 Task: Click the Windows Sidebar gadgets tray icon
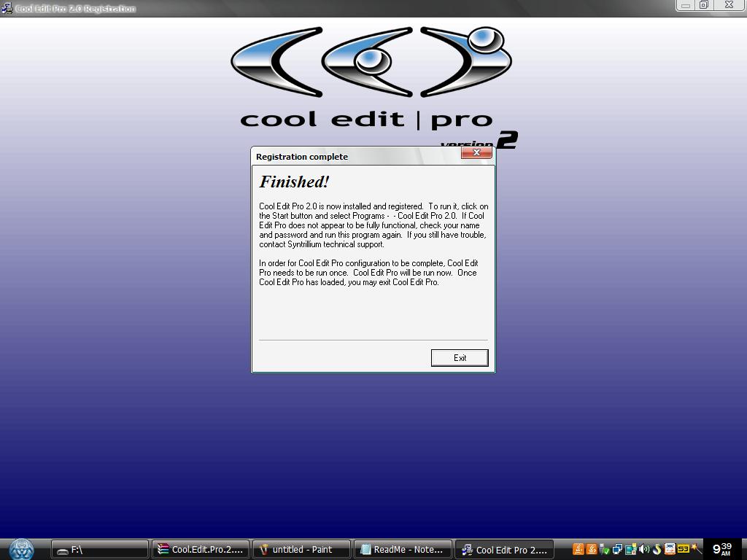coord(631,549)
